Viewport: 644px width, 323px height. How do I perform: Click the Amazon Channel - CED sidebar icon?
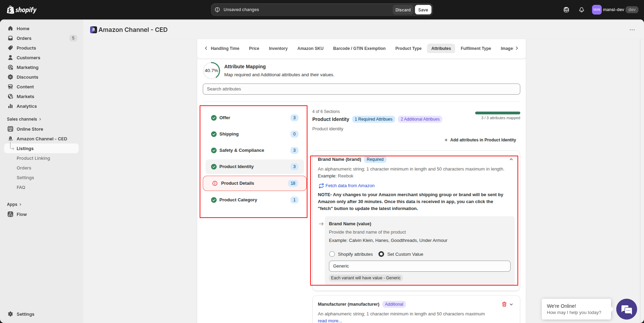10,139
